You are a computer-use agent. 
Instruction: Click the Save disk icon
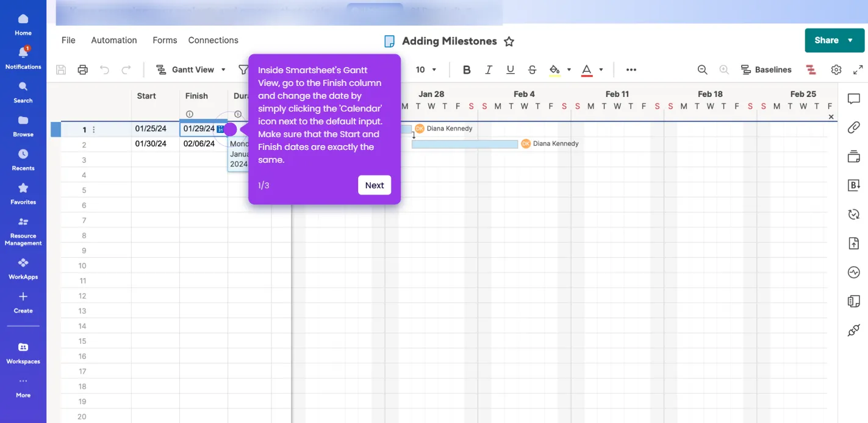61,69
